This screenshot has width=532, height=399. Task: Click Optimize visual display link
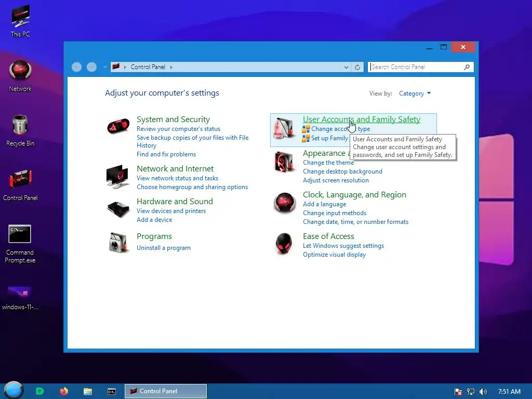click(334, 255)
